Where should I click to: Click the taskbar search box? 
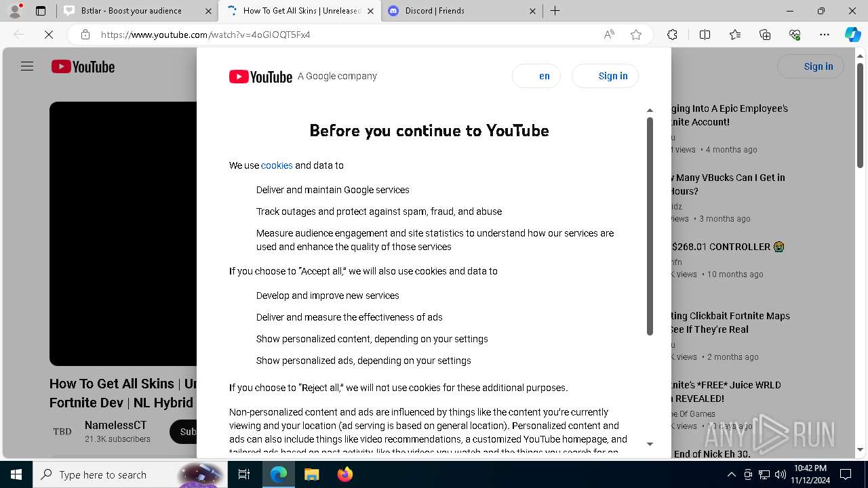[129, 474]
